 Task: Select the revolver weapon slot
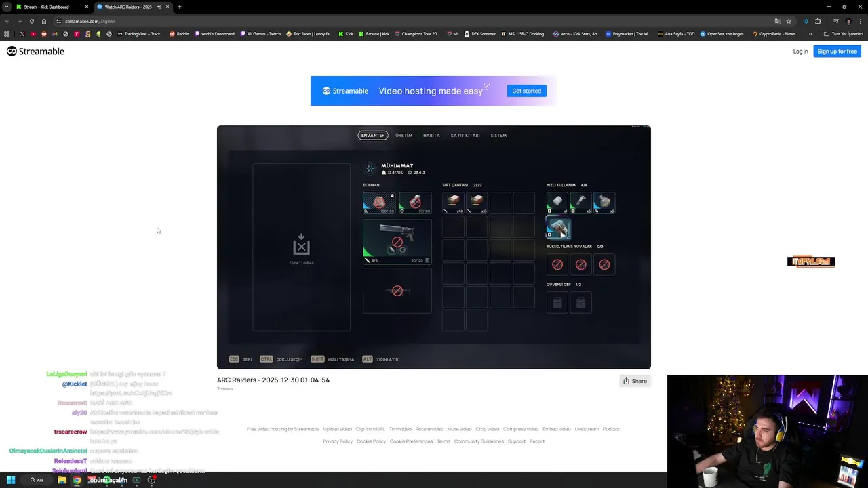coord(397,241)
